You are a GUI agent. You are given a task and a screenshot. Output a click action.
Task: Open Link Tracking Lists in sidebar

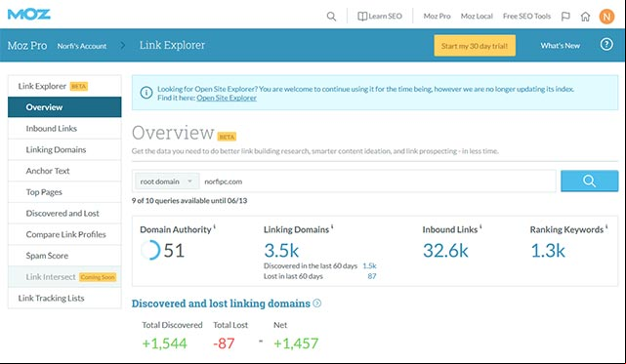point(64,298)
